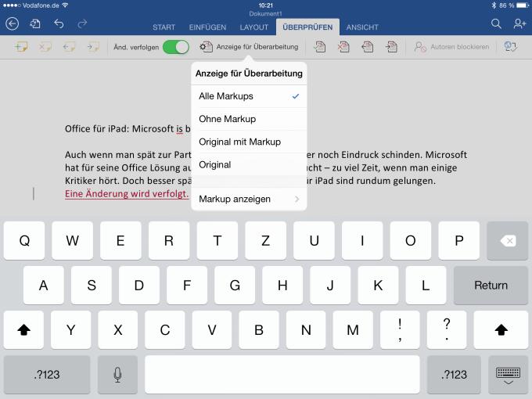Share document with add person icon
532x399 pixels.
[519, 23]
